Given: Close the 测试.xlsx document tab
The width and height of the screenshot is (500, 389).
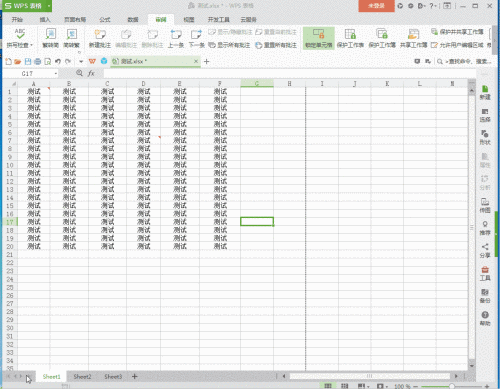Looking at the screenshot, I should point(196,61).
